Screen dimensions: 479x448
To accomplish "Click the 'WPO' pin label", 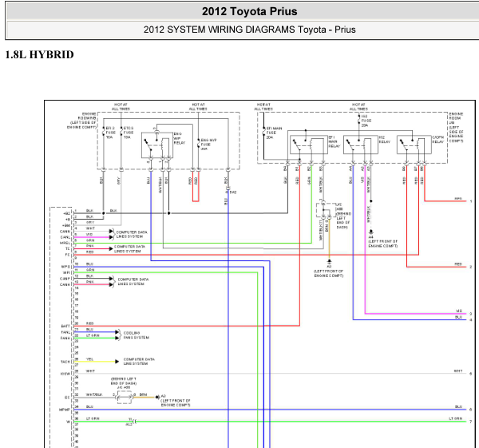I will 65,267.
